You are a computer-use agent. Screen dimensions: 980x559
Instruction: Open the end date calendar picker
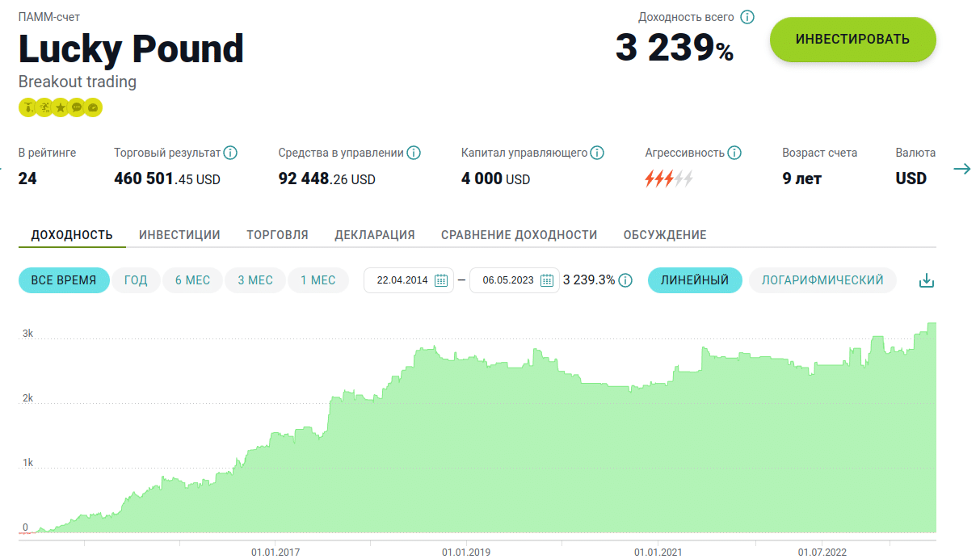point(547,280)
